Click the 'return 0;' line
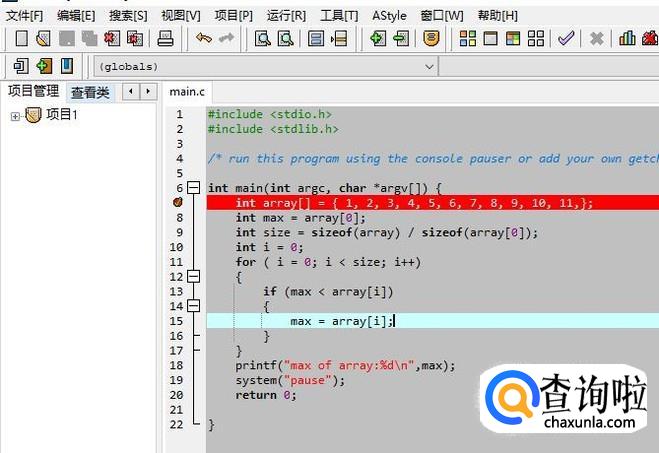 pos(266,395)
